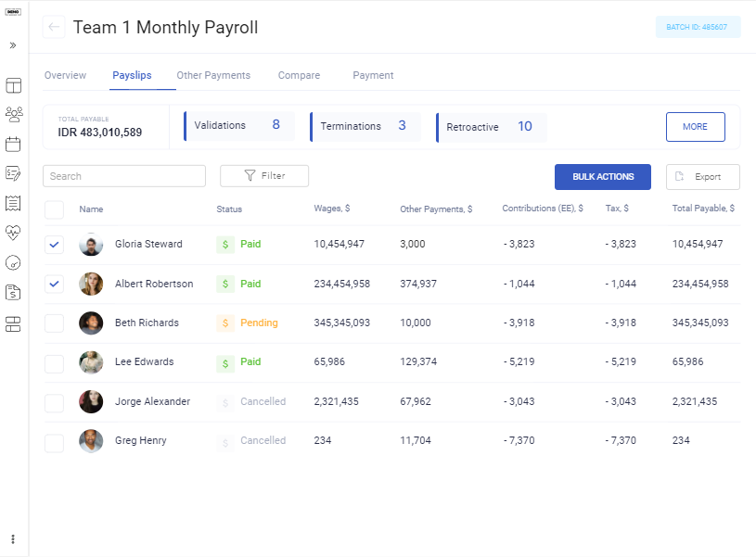Viewport: 756px width, 557px height.
Task: Click Albert Robertson's profile avatar
Action: pos(90,284)
